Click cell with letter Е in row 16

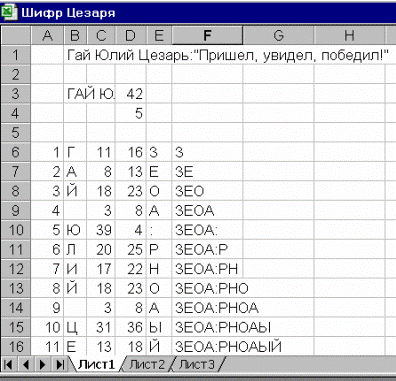pos(75,347)
